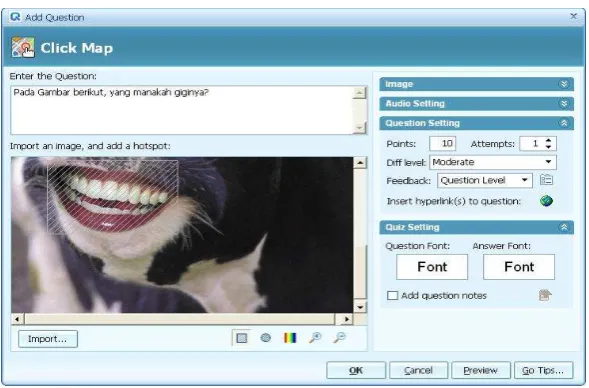This screenshot has width=589, height=388.
Task: Click into the Attempts number field
Action: click(532, 143)
